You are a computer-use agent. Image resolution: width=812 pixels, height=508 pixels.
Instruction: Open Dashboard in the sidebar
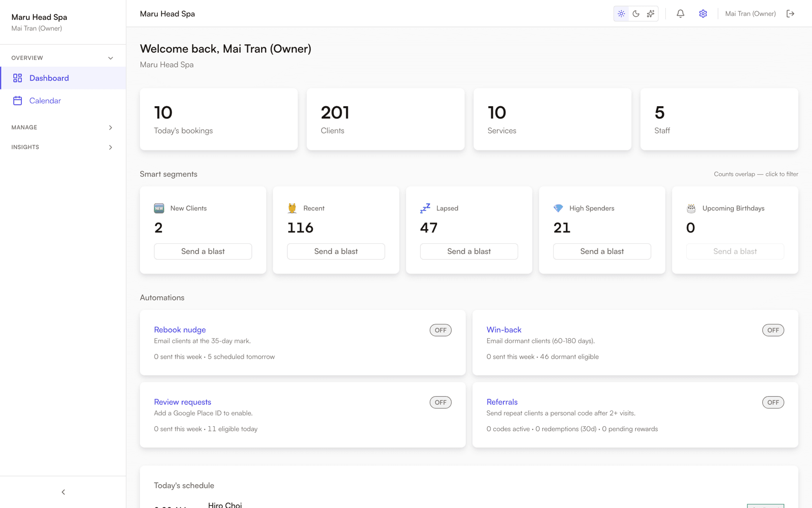(x=63, y=78)
